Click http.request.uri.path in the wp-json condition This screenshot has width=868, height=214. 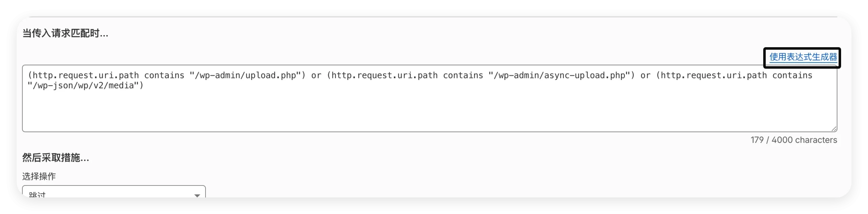[x=714, y=75]
